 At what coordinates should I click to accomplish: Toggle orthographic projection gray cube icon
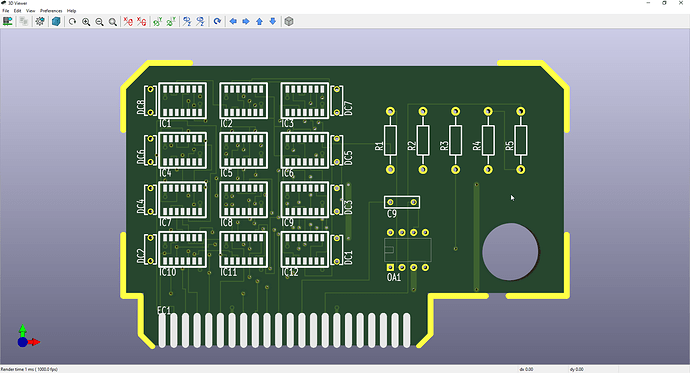[289, 21]
